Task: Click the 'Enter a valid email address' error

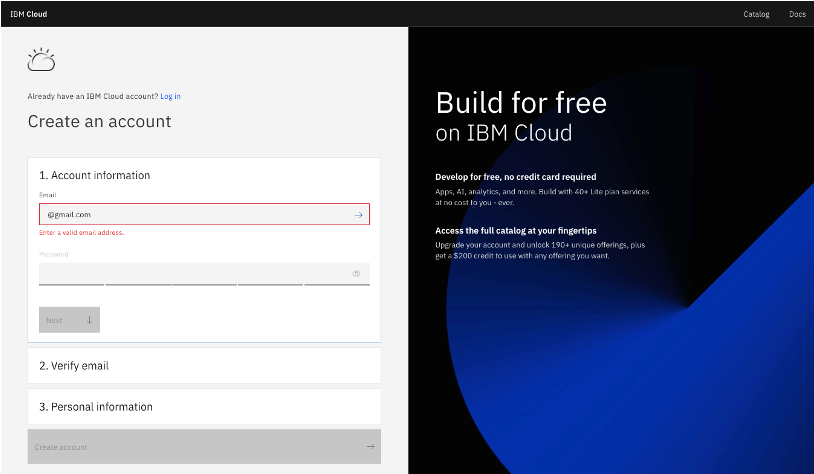Action: 81,233
